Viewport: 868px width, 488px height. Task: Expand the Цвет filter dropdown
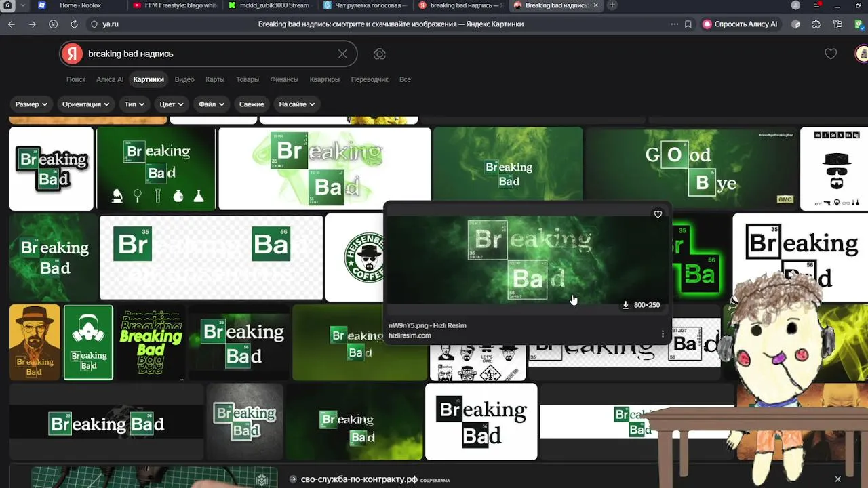click(x=172, y=104)
